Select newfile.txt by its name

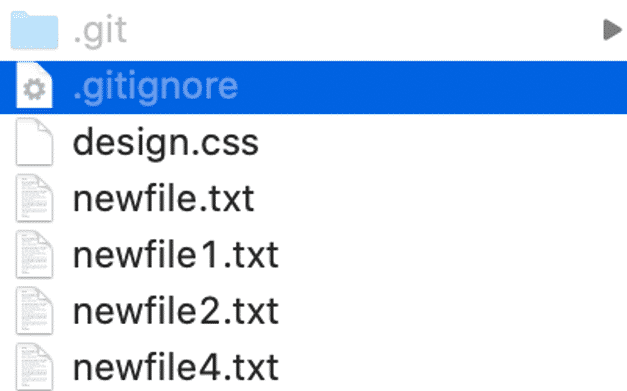[x=164, y=199]
